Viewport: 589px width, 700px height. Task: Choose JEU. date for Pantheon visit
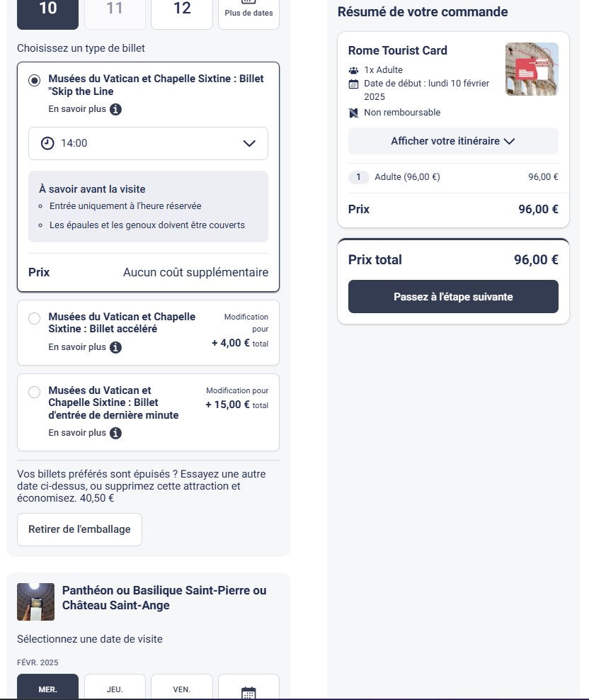click(115, 689)
